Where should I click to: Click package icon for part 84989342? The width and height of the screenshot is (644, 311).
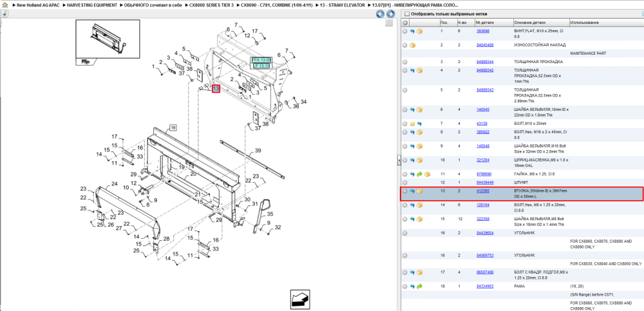point(420,71)
